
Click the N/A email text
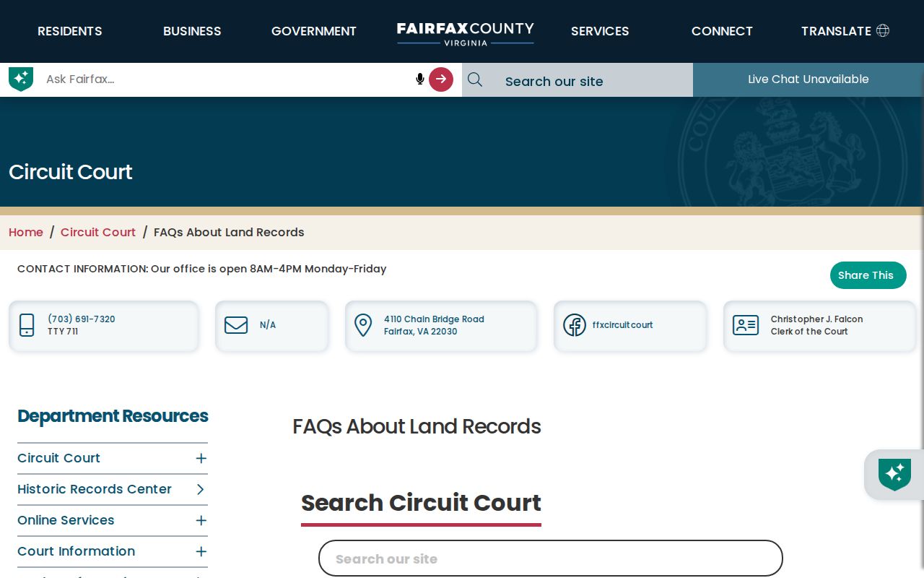coord(268,325)
